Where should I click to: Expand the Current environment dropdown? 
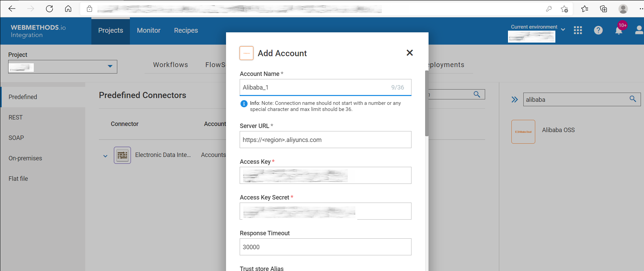[563, 29]
